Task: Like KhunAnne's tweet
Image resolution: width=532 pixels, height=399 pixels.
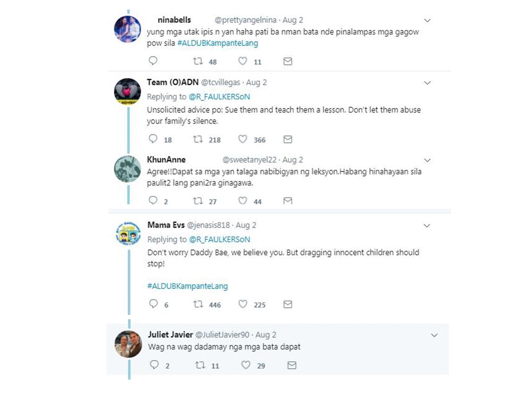Action: (x=243, y=201)
